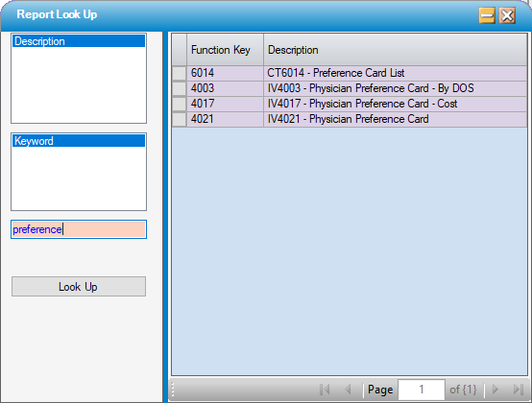This screenshot has width=532, height=403.
Task: Select IV4017 - Physician Preference Card - Cost
Action: (362, 104)
